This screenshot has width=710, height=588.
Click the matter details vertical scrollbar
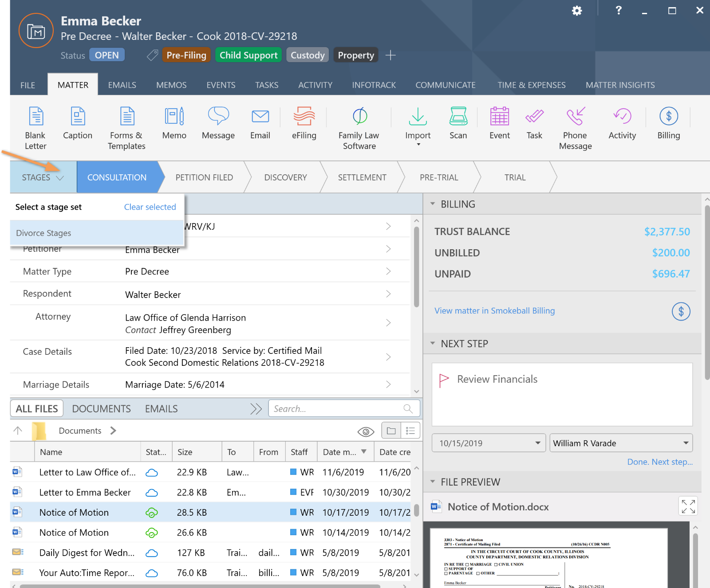tap(416, 267)
